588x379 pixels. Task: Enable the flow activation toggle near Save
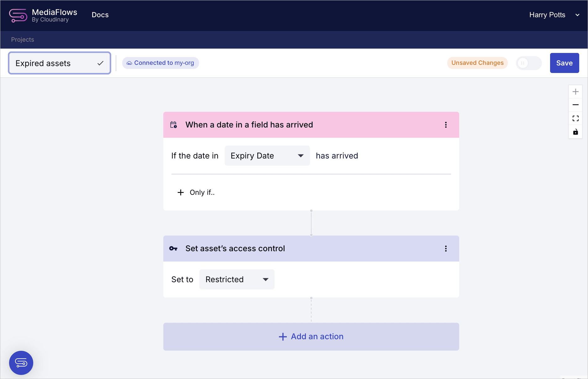click(x=528, y=63)
